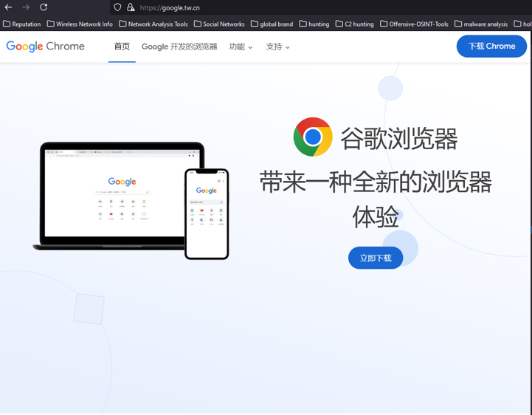This screenshot has width=532, height=415.
Task: Click the browser back arrow
Action: [x=8, y=7]
